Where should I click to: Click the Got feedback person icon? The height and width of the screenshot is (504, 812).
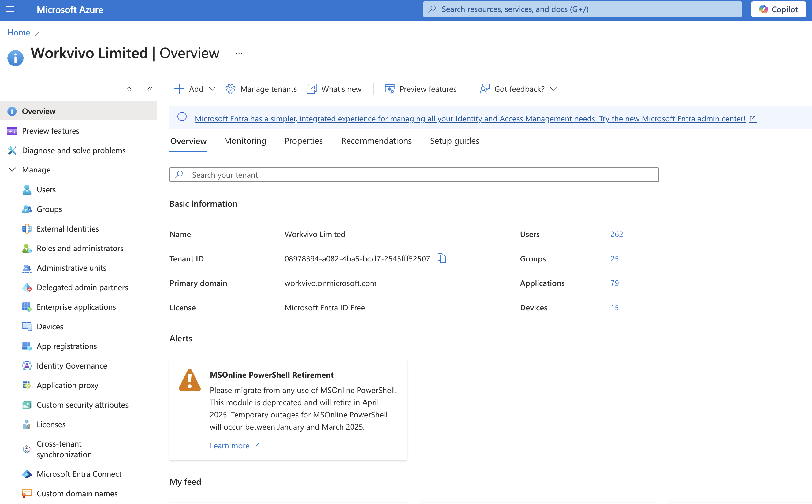click(x=485, y=89)
